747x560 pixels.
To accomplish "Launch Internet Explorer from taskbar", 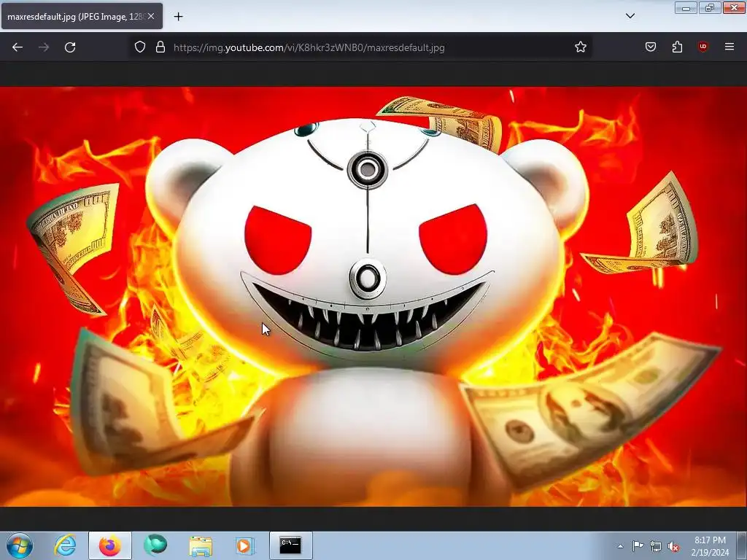I will coord(65,545).
